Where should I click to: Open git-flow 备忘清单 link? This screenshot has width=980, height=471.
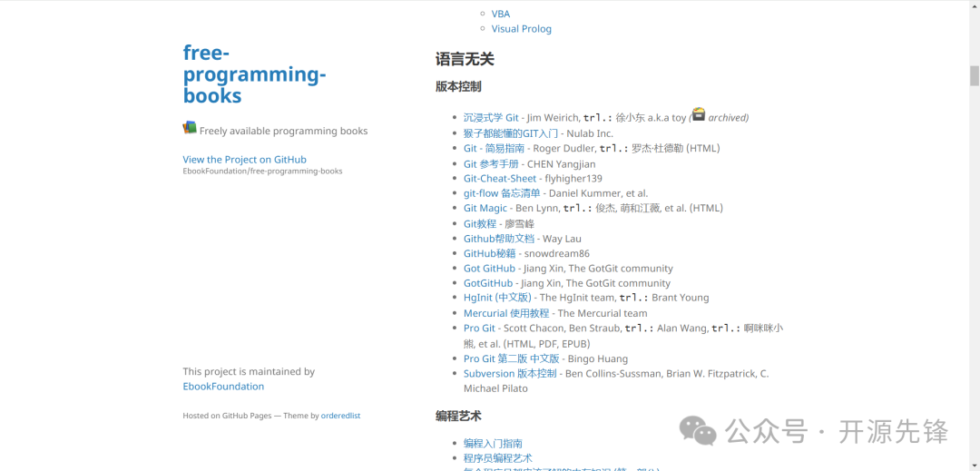click(x=502, y=193)
